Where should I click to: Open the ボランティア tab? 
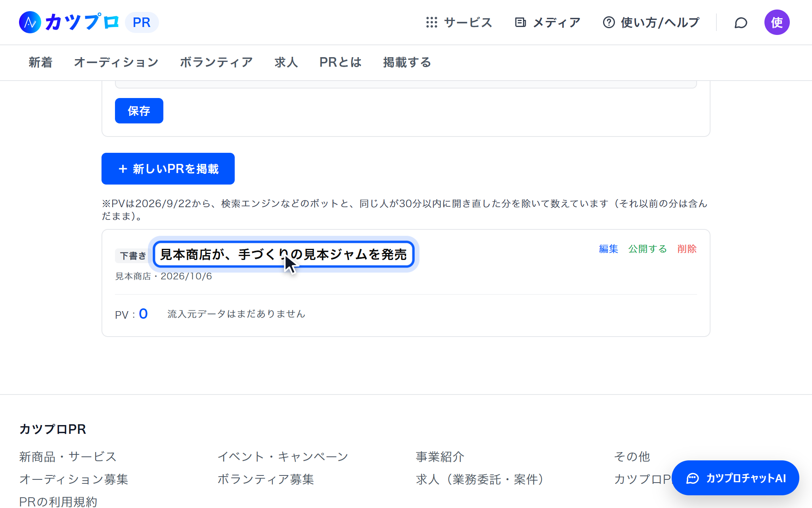pos(216,62)
